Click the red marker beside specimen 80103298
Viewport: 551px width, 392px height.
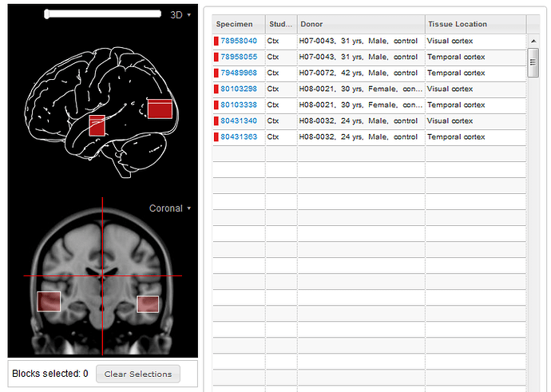pyautogui.click(x=216, y=89)
